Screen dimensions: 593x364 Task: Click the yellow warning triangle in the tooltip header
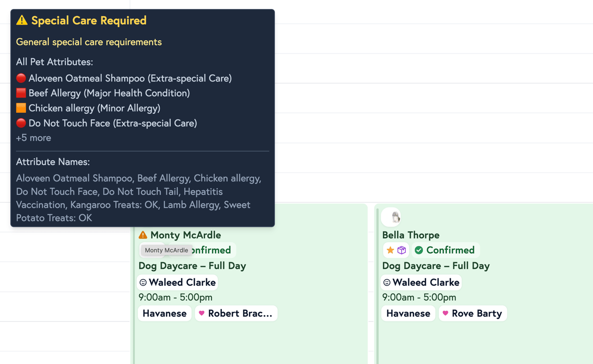pyautogui.click(x=22, y=20)
